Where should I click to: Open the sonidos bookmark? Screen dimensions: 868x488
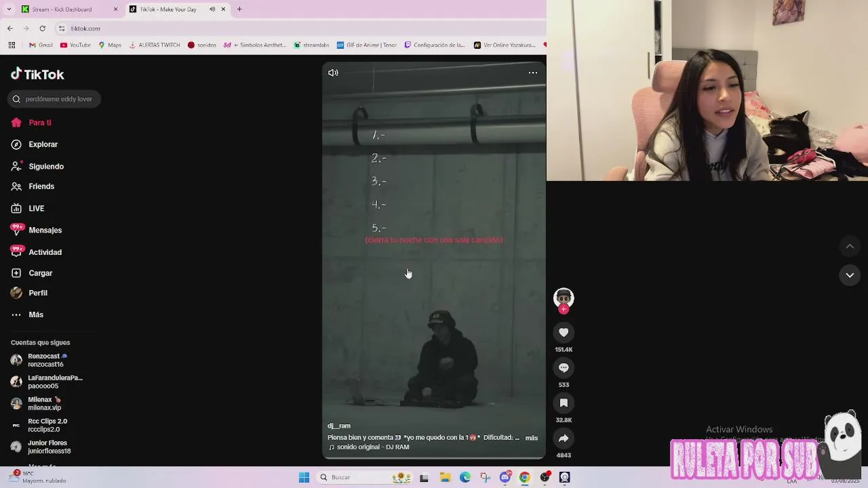click(202, 45)
